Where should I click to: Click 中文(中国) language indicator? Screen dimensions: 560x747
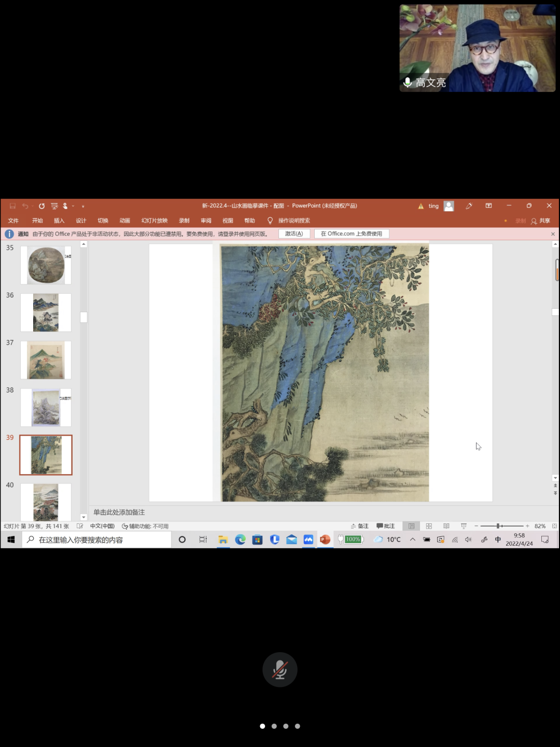pos(102,526)
